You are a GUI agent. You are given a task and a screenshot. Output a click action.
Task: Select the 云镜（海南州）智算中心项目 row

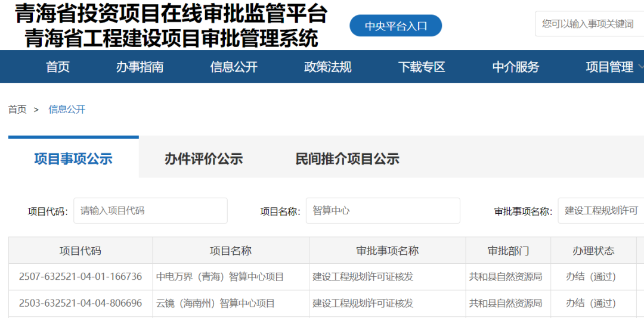click(215, 304)
